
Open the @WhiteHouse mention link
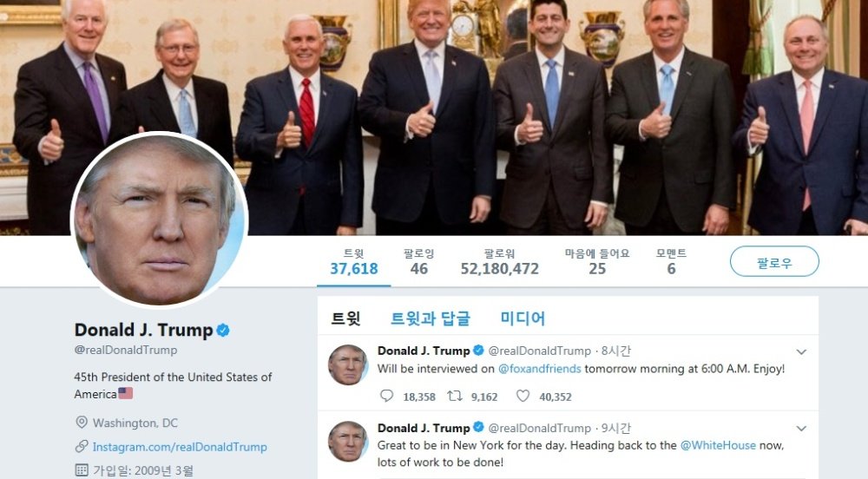(x=718, y=445)
